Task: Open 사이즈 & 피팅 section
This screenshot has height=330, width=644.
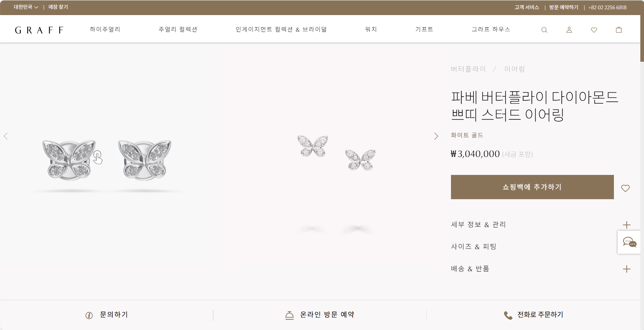Action: tap(541, 247)
